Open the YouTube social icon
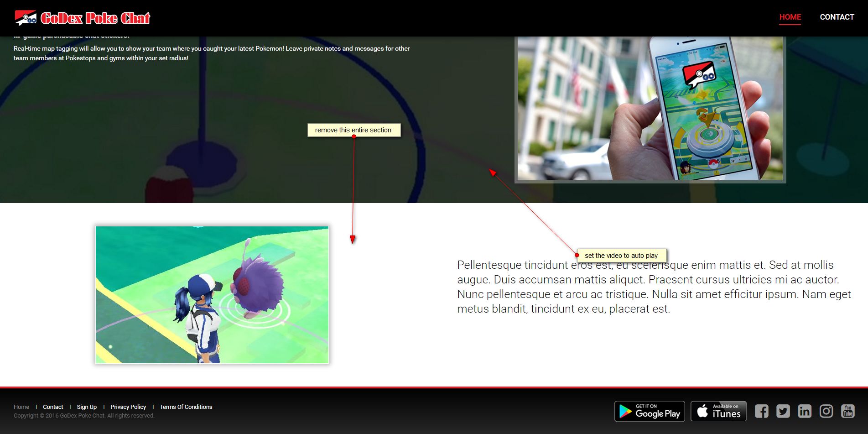Image resolution: width=868 pixels, height=434 pixels. click(x=848, y=411)
